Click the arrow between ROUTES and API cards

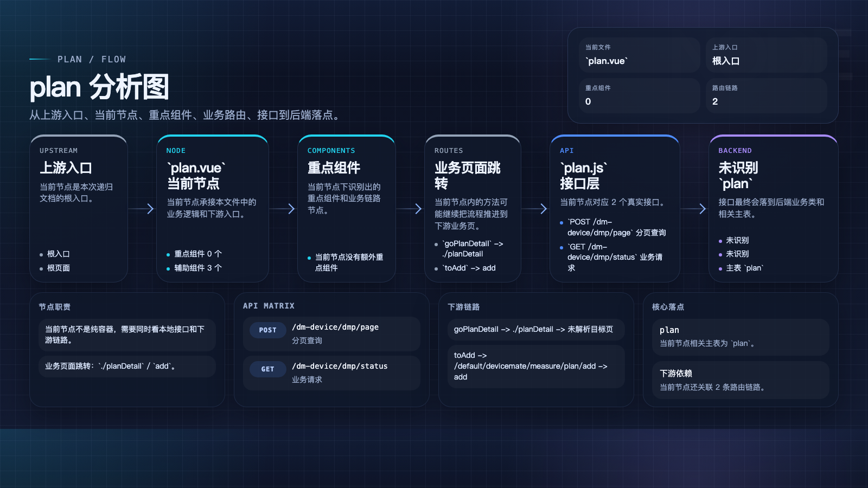point(535,209)
